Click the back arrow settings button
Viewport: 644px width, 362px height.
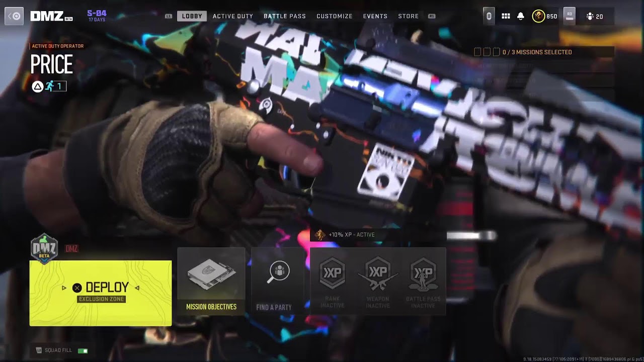[14, 16]
